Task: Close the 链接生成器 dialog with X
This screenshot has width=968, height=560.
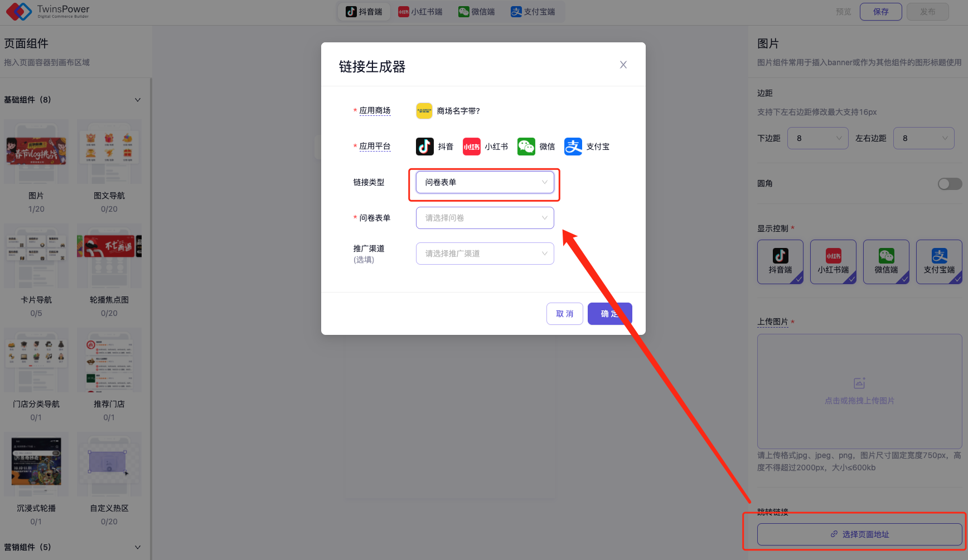Action: pos(623,65)
